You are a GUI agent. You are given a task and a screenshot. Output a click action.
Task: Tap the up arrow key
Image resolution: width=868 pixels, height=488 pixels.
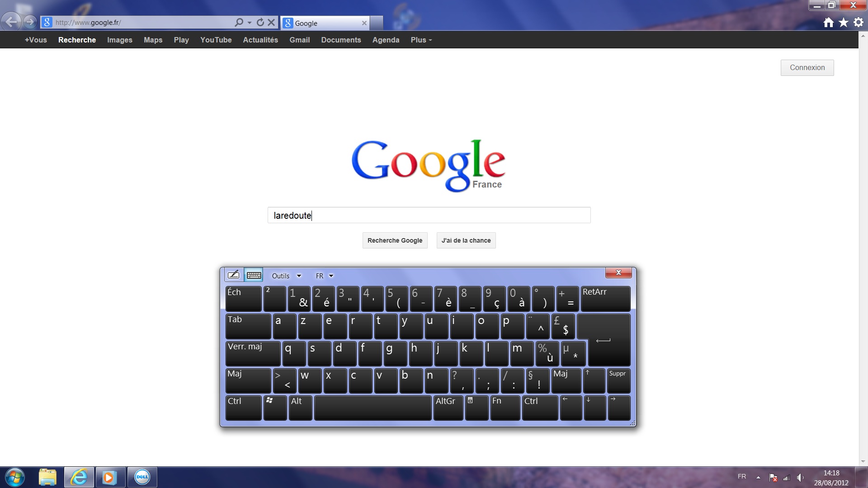point(594,380)
